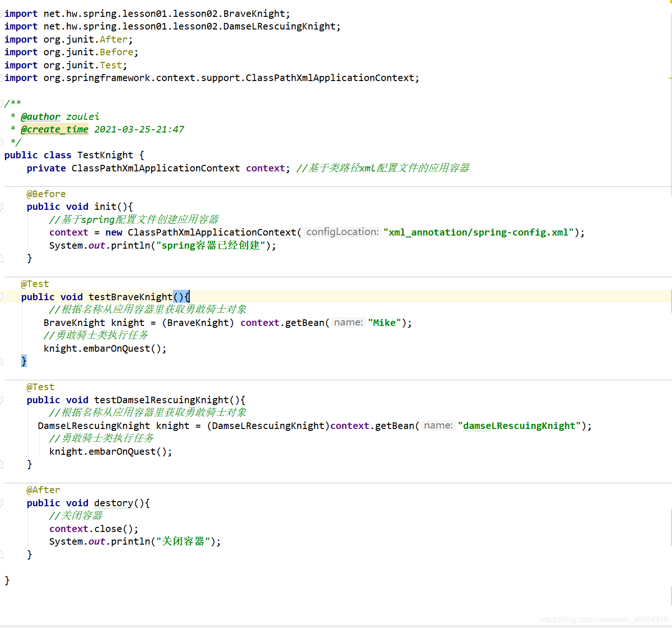Click the init() method name

(105, 207)
